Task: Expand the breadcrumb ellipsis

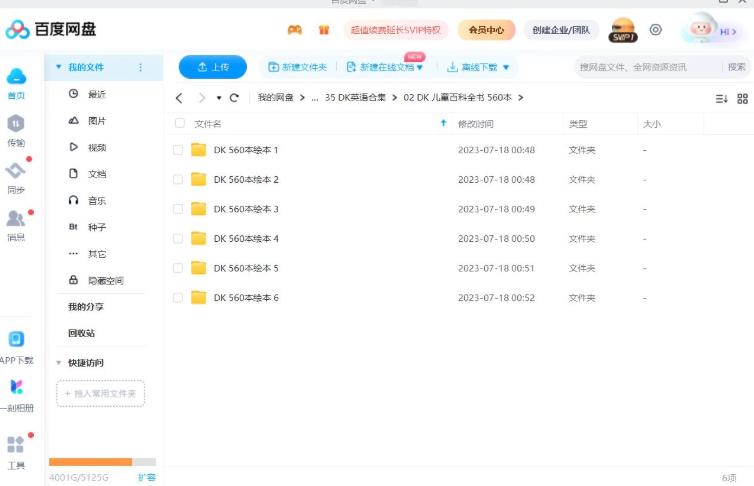Action: click(314, 98)
